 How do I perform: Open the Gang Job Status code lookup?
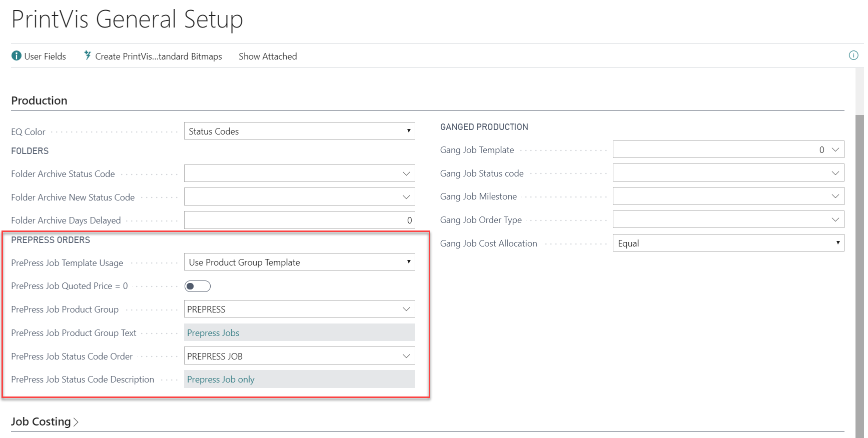[x=835, y=173]
